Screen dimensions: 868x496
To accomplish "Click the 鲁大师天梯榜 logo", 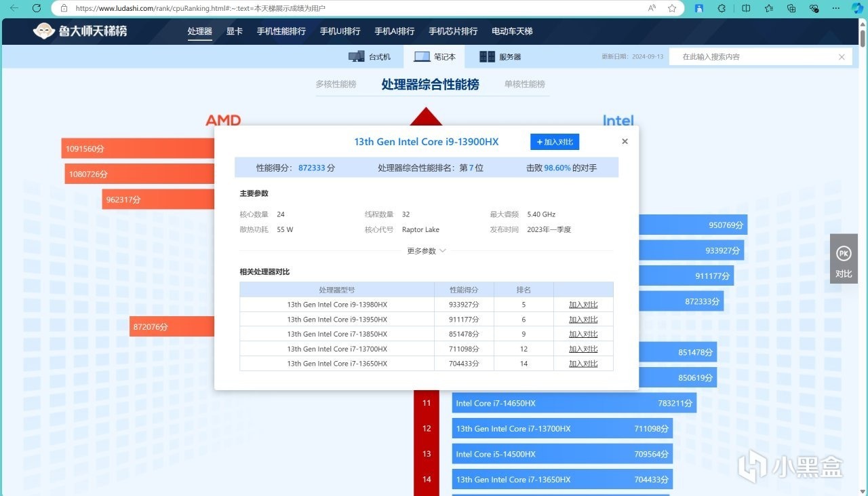I will (x=80, y=31).
